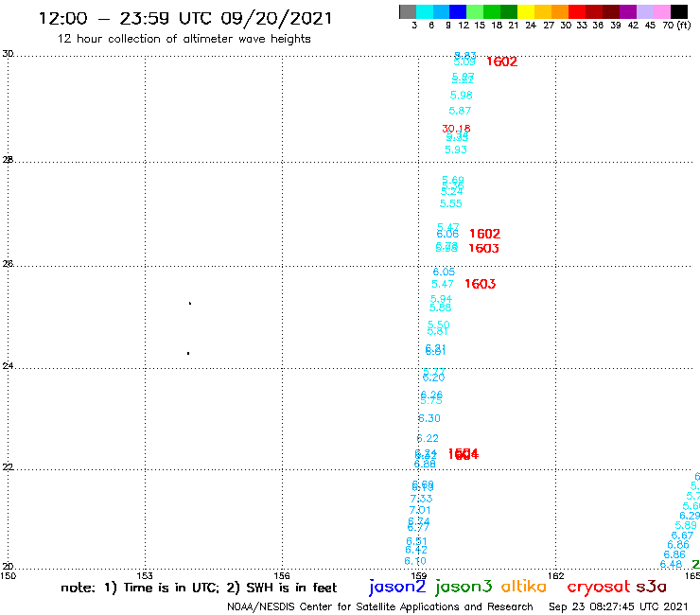Click the red 30.18 wave height value
Image resolution: width=700 pixels, height=615 pixels.
(456, 129)
